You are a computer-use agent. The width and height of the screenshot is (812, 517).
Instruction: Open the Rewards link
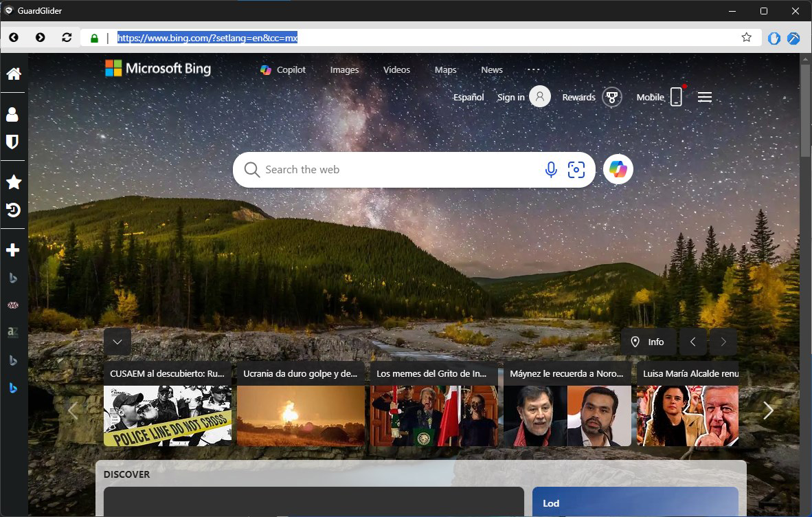tap(578, 97)
